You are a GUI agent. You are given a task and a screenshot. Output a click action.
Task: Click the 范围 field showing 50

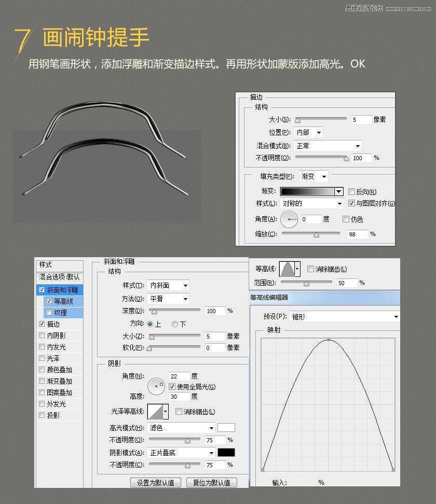coord(347,283)
